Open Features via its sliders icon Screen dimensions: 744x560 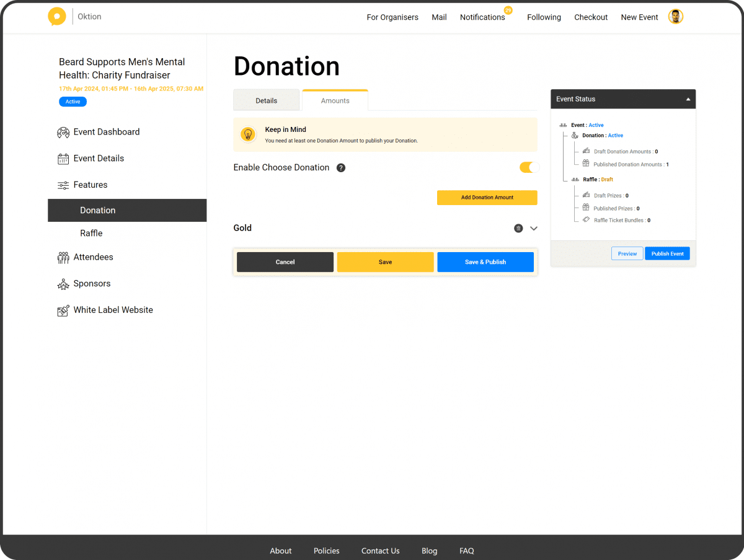tap(63, 185)
